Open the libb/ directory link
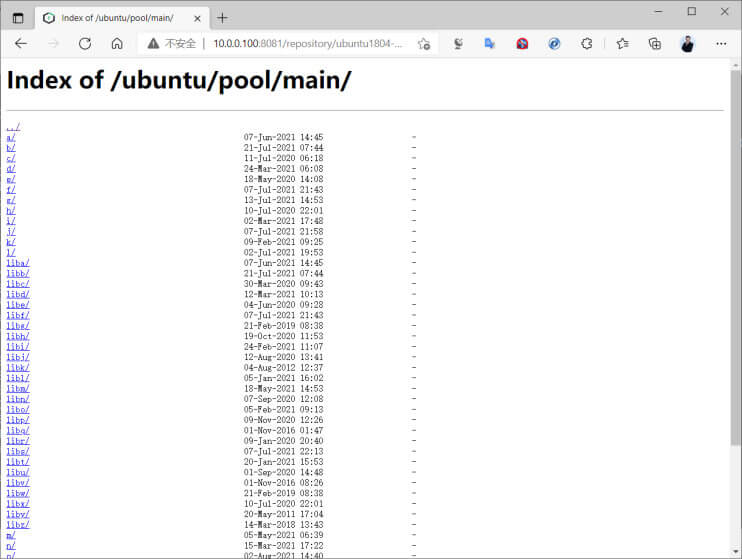The height and width of the screenshot is (559, 742). 18,273
